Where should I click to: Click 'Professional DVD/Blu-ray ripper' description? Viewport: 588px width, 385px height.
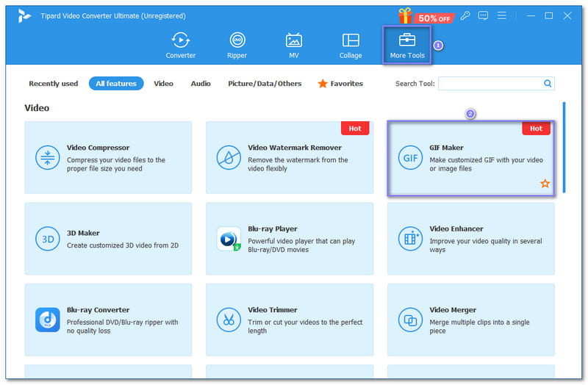122,326
